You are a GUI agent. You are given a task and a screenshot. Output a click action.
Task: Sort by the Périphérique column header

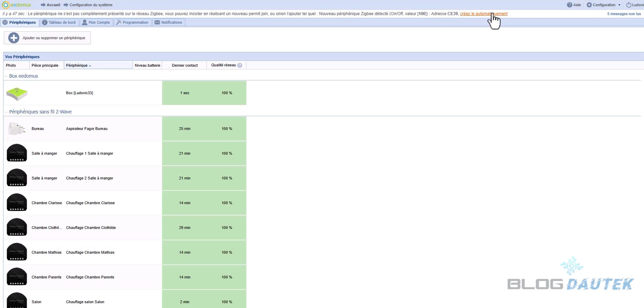coord(77,65)
